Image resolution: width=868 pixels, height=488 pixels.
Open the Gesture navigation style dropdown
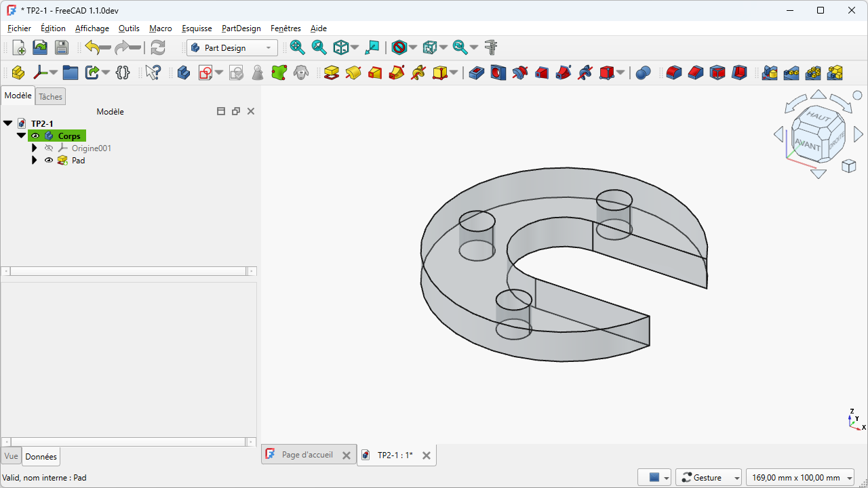pyautogui.click(x=709, y=478)
